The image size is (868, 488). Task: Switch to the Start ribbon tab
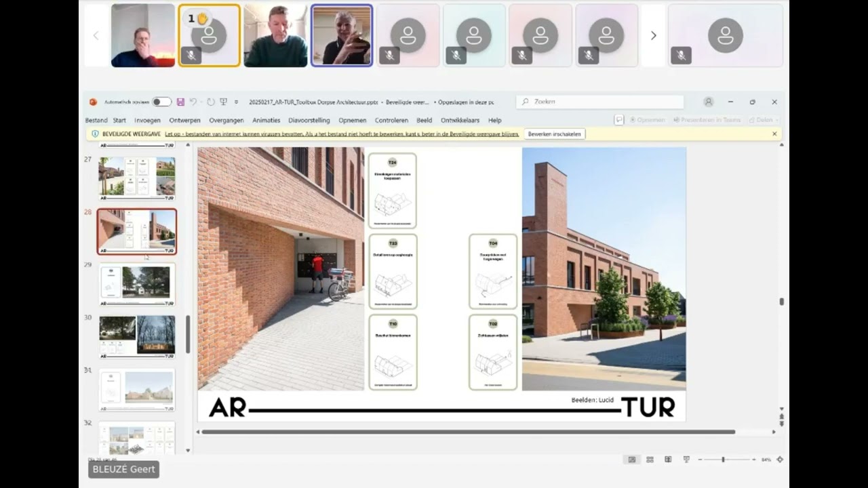point(119,120)
